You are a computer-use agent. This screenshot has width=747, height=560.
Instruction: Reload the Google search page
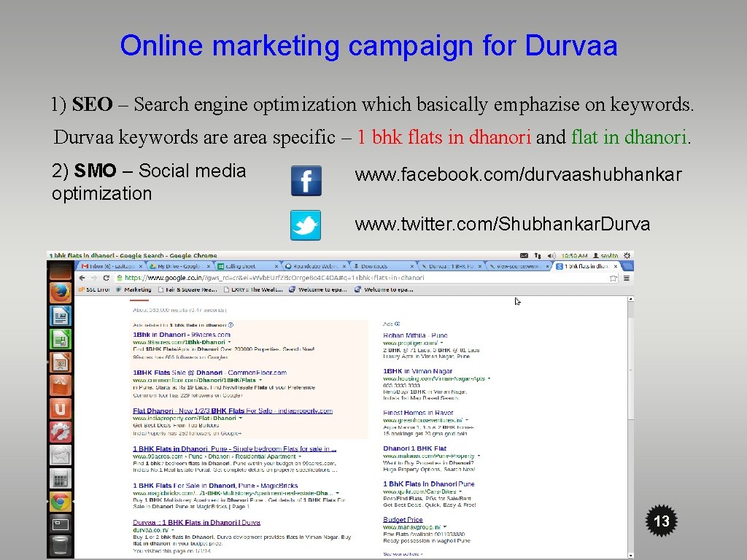click(x=107, y=278)
